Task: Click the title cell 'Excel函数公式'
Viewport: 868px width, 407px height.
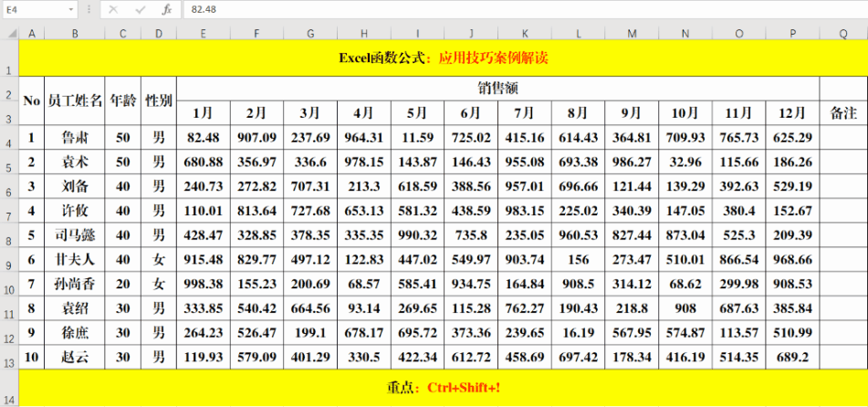Action: point(444,57)
